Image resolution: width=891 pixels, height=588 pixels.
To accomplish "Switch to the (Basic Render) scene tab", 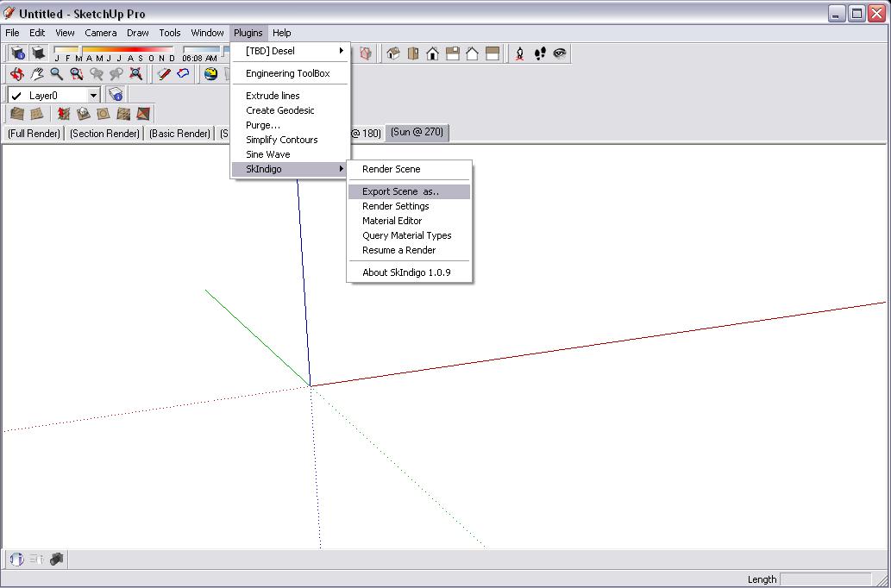I will (179, 134).
